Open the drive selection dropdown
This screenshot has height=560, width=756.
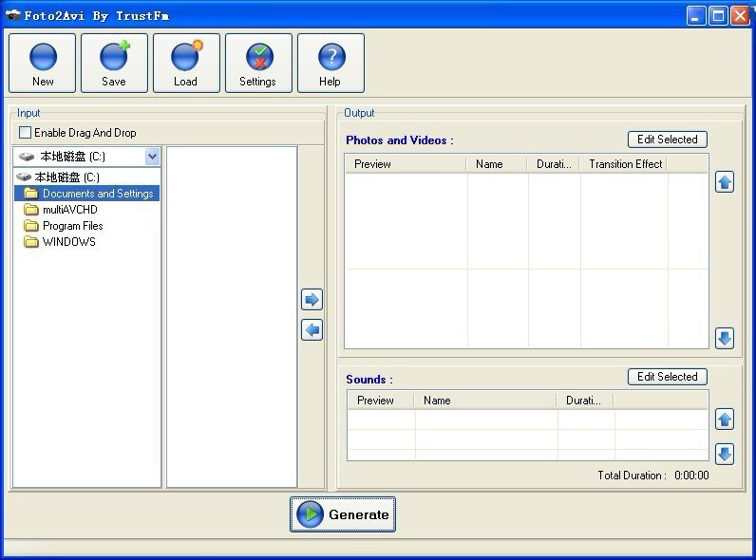coord(152,157)
